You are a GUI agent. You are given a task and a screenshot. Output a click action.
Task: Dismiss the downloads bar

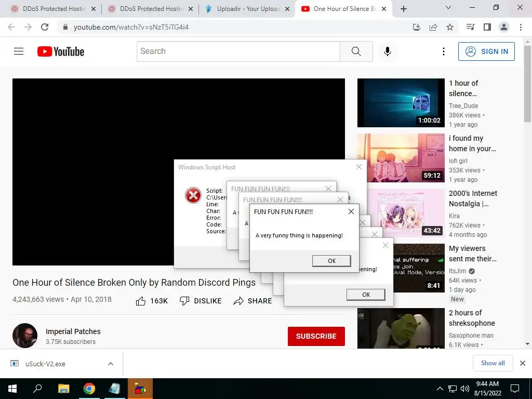tap(523, 363)
